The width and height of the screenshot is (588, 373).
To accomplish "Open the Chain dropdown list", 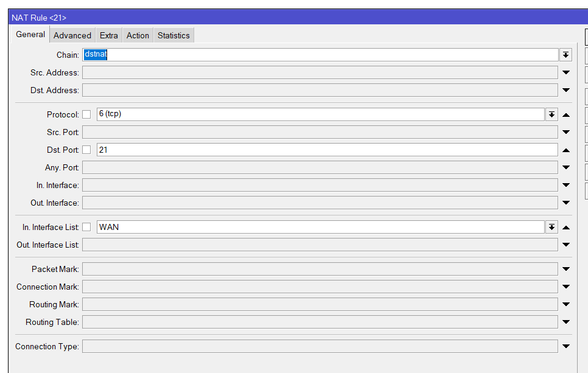I will 565,55.
